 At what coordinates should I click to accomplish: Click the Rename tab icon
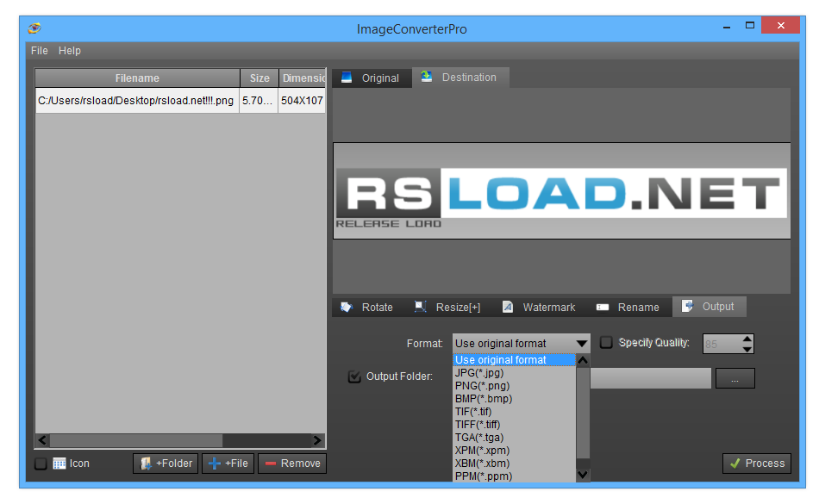point(603,308)
